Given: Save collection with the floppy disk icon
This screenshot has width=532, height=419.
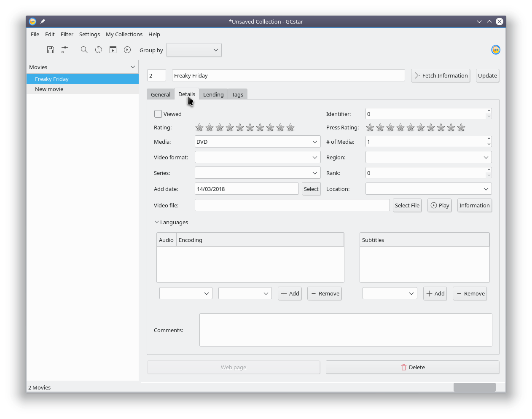Looking at the screenshot, I should 51,50.
